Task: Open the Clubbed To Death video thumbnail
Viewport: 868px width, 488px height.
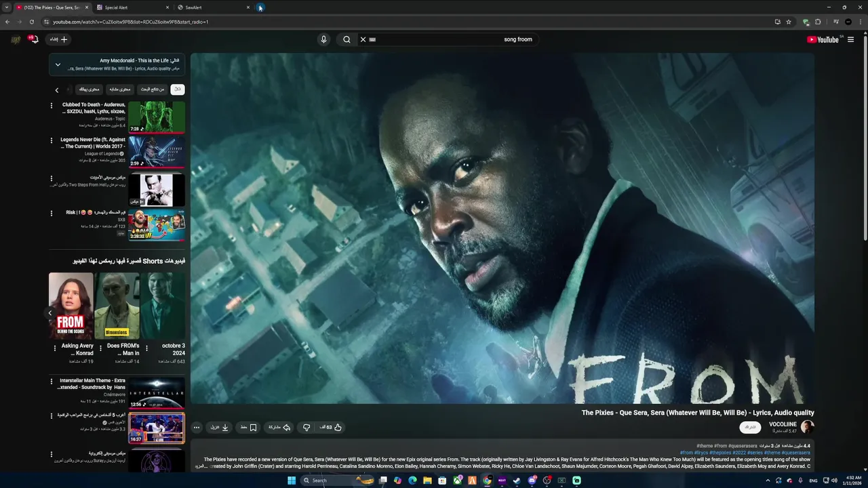Action: pyautogui.click(x=157, y=117)
